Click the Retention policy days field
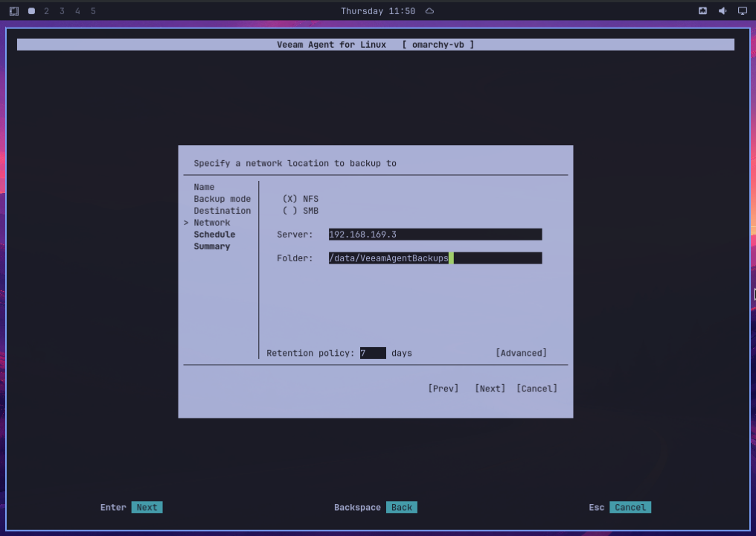The height and width of the screenshot is (536, 756). tap(373, 353)
